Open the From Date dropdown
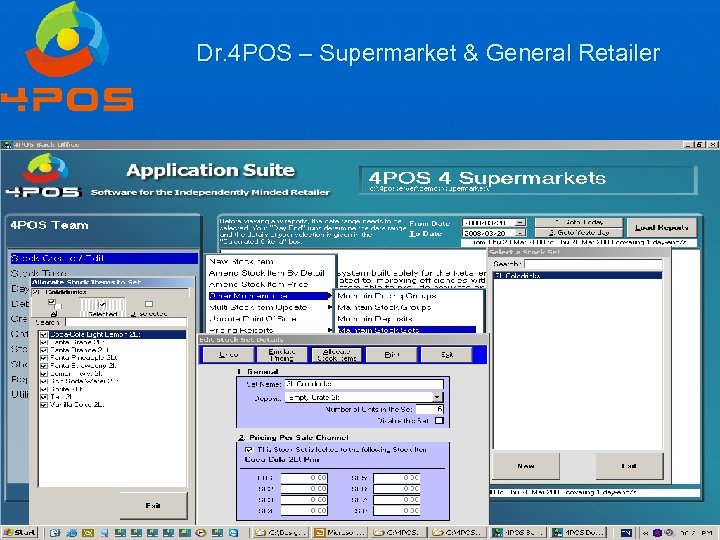The image size is (720, 540). pos(520,223)
